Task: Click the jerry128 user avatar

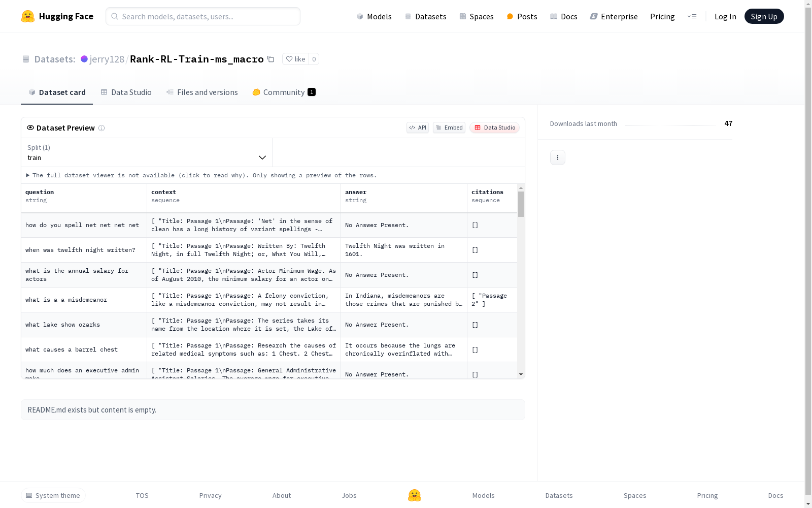Action: (x=84, y=59)
